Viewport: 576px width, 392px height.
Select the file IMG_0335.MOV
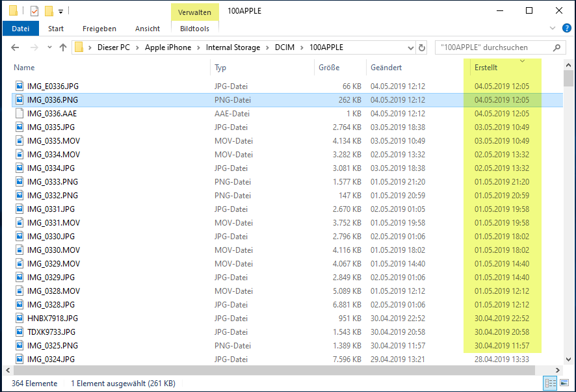(x=53, y=141)
